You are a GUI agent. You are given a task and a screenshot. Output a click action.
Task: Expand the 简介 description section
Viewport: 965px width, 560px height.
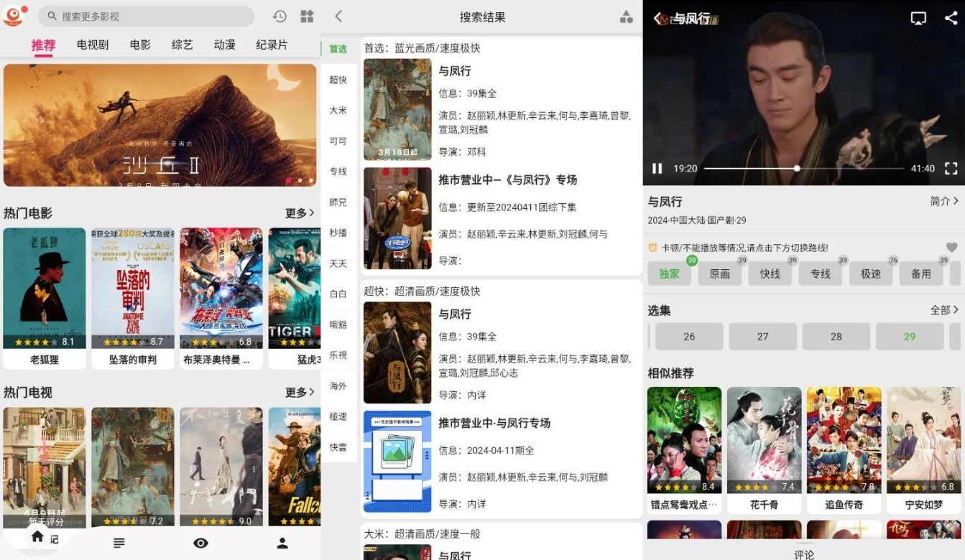click(944, 202)
